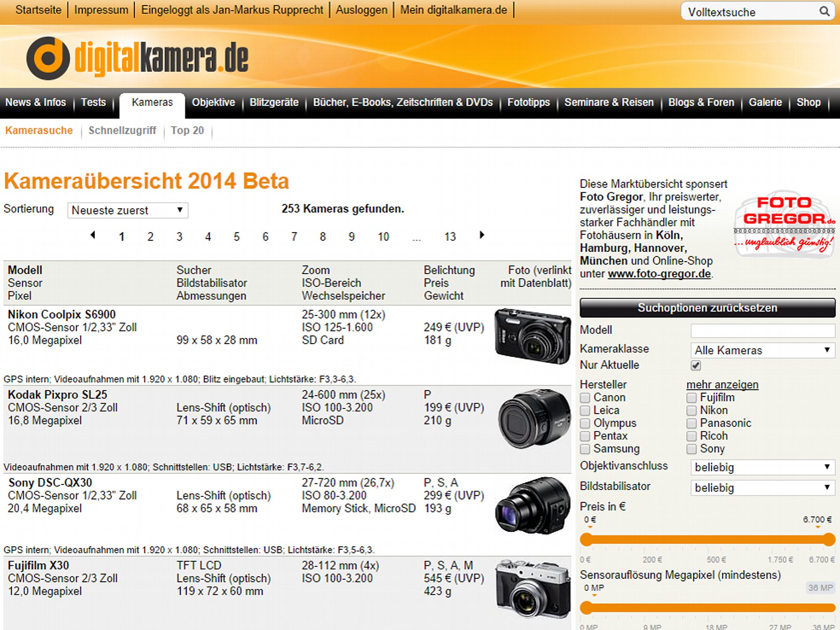Go to next results page arrow
The width and height of the screenshot is (840, 630).
pyautogui.click(x=482, y=235)
